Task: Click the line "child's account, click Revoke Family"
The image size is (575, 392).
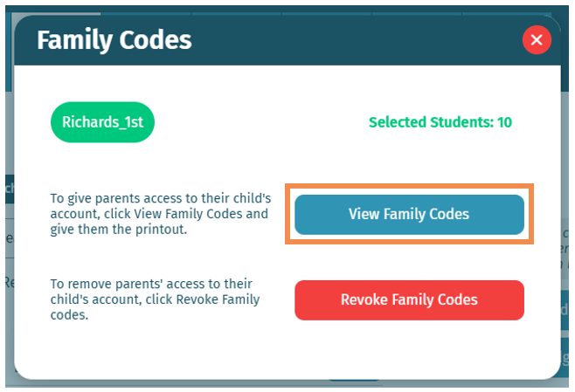Action: tap(155, 299)
